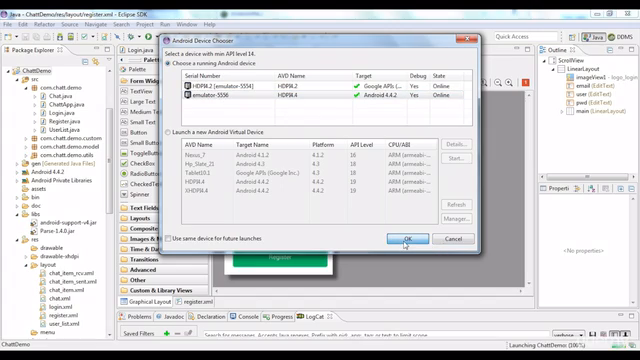This screenshot has height=360, width=640.
Task: Open the Android Virtual Device Manager icon
Action: coord(71,37)
